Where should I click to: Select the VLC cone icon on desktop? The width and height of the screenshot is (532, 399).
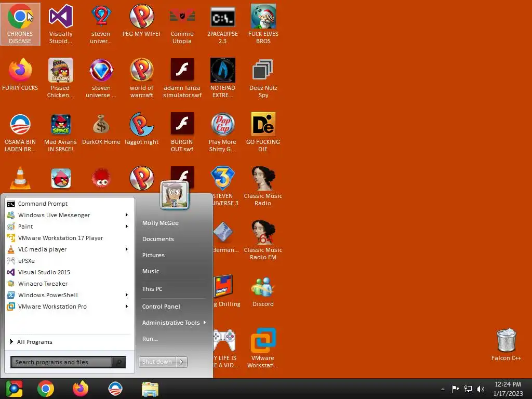coord(20,179)
